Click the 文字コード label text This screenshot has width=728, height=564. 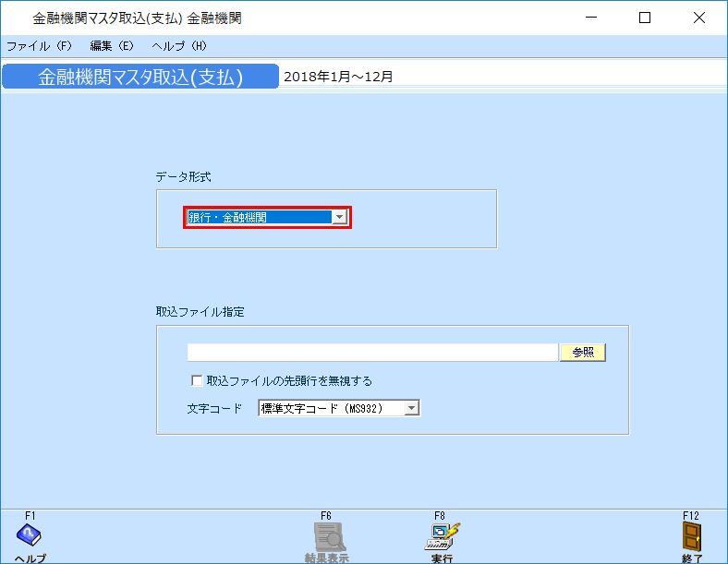tap(214, 408)
